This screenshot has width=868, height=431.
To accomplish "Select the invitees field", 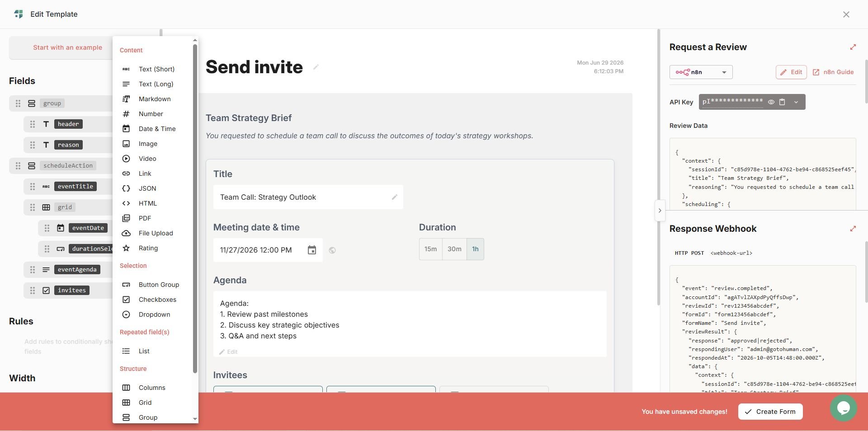I will pos(72,290).
